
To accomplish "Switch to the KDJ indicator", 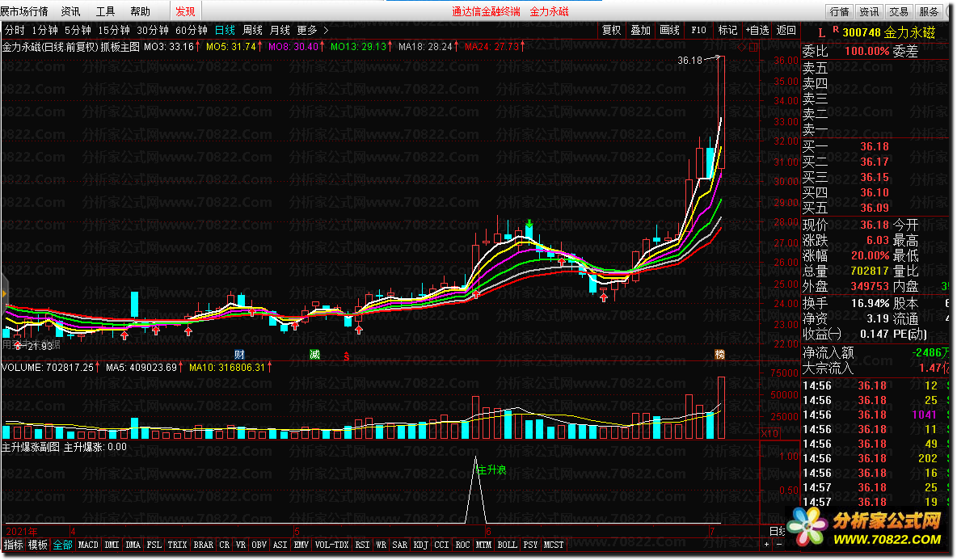I will tap(420, 545).
